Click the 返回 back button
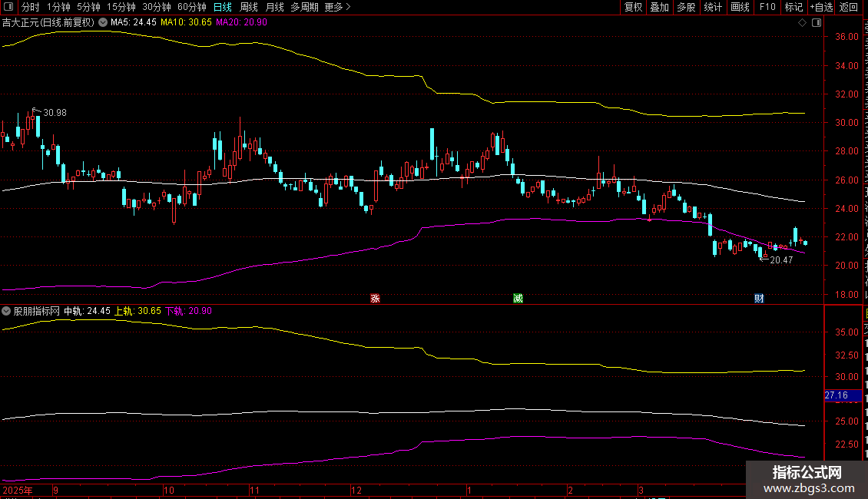This screenshot has width=868, height=499. click(x=849, y=7)
